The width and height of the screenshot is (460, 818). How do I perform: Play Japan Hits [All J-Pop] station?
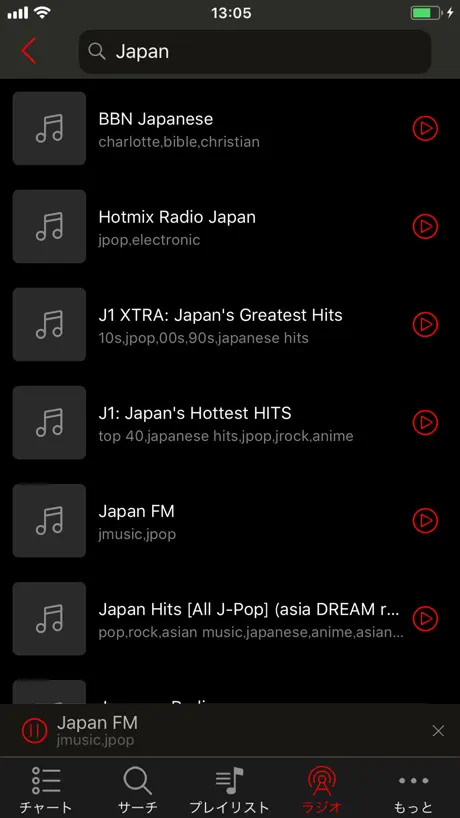pos(425,618)
